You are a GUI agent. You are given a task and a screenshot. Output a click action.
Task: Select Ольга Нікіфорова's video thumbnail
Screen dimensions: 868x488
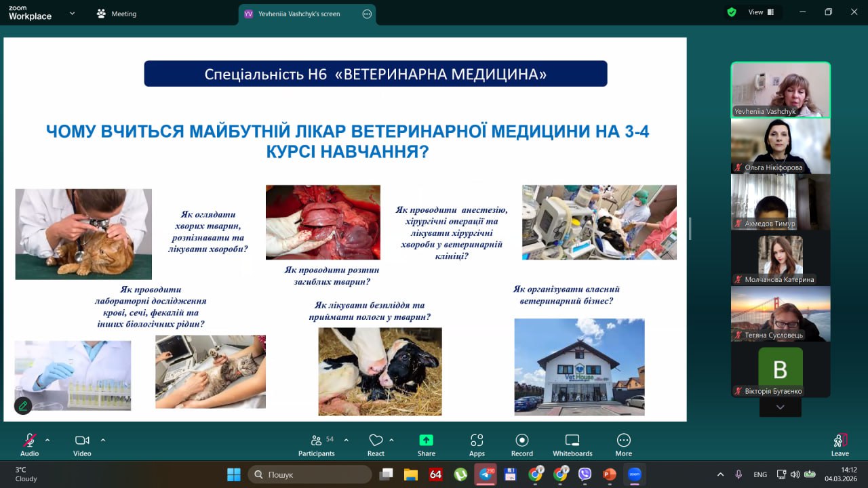(x=780, y=146)
